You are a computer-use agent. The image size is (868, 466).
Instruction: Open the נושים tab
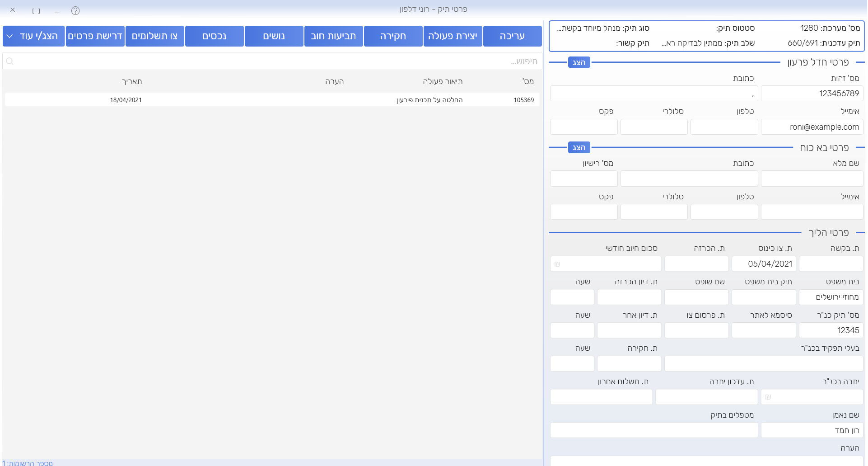tap(274, 36)
